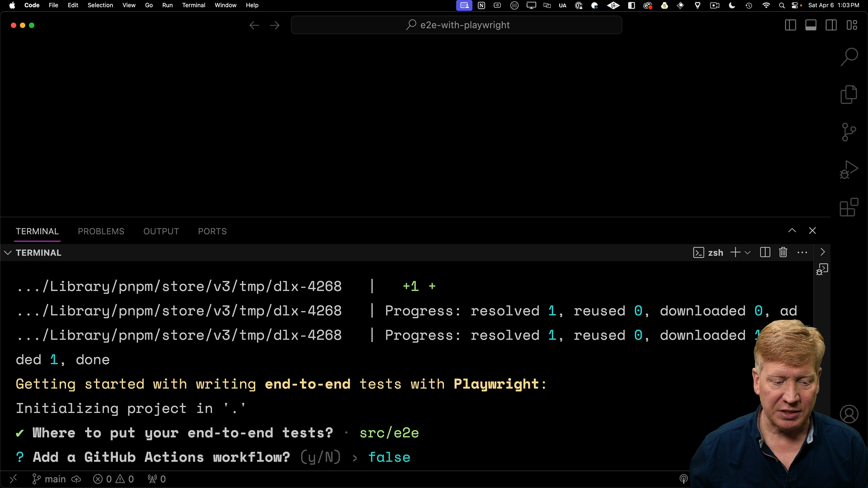Image resolution: width=868 pixels, height=488 pixels.
Task: Open Spotlight search in the menu bar
Action: click(782, 5)
